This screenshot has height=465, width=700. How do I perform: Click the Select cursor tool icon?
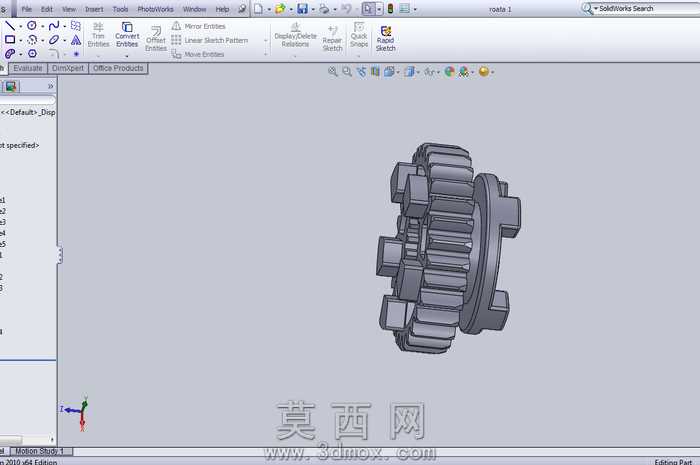(x=368, y=8)
